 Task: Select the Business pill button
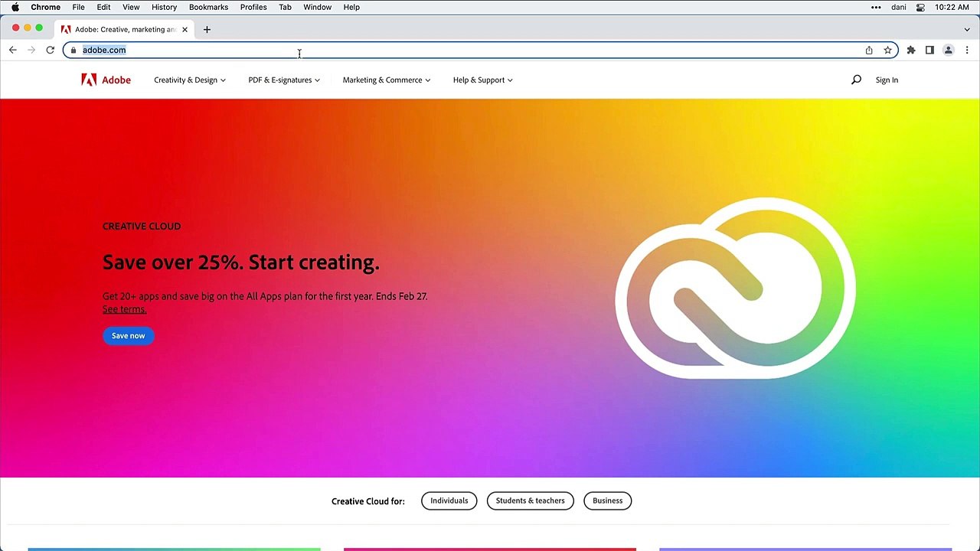tap(607, 500)
